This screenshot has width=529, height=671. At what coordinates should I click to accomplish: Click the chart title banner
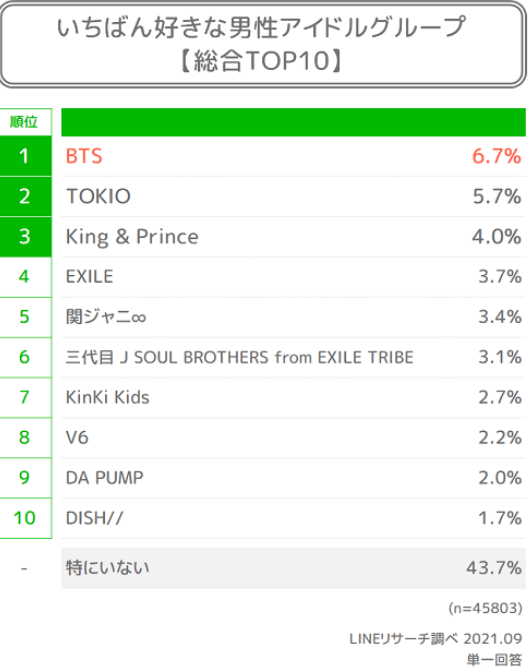(x=263, y=44)
